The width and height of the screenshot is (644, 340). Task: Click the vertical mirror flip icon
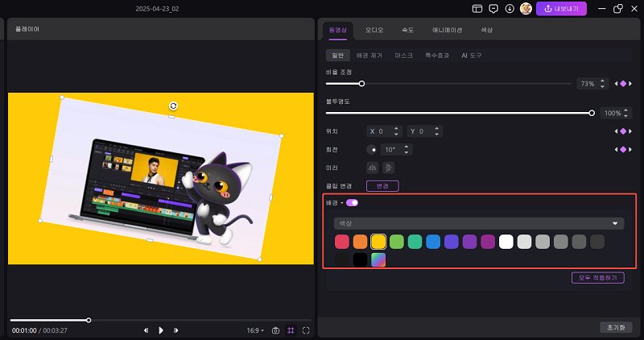tap(388, 168)
